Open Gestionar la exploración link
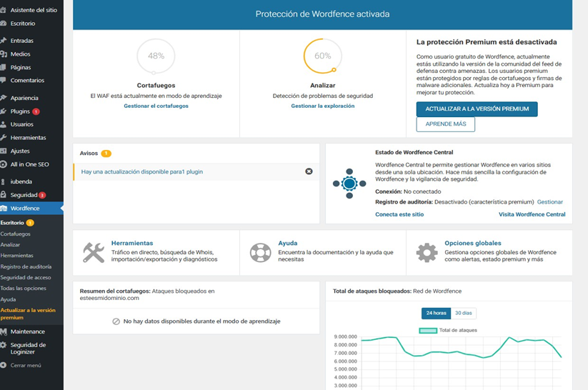Image resolution: width=588 pixels, height=390 pixels. pyautogui.click(x=322, y=106)
